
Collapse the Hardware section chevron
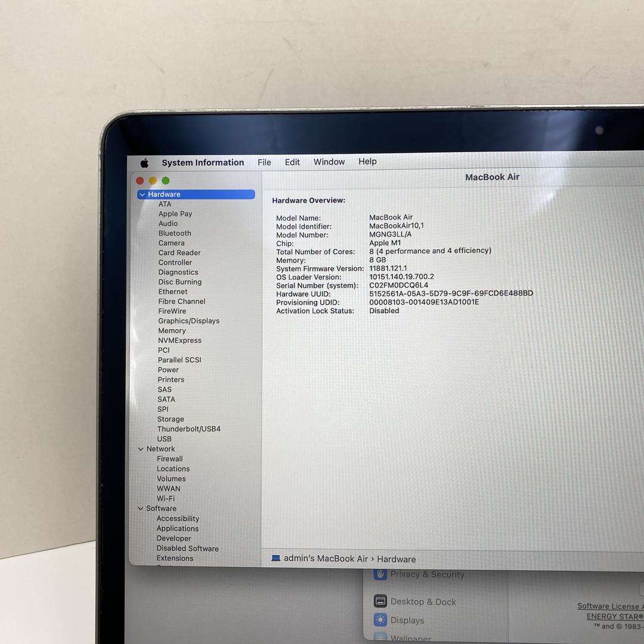coord(143,194)
